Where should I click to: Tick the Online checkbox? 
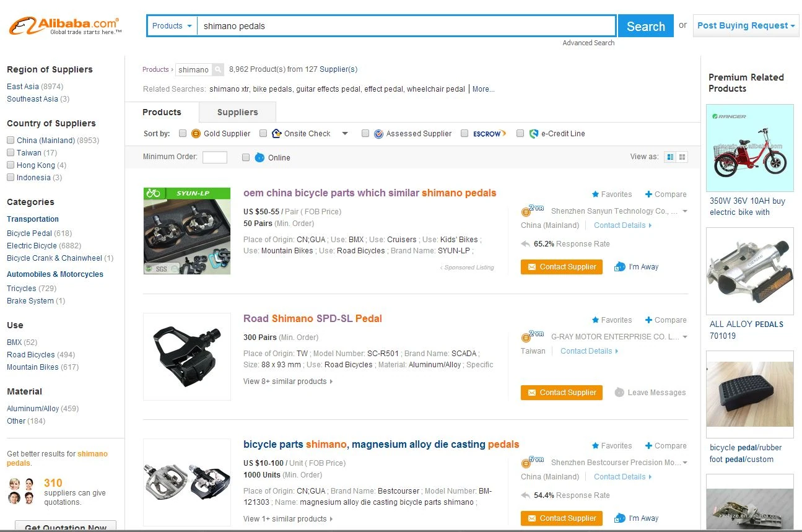point(246,157)
